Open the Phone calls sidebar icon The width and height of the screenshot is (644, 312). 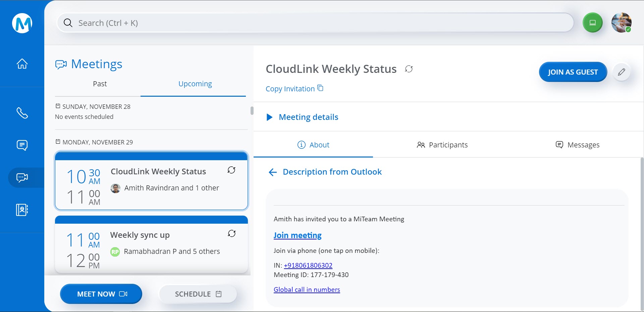click(x=22, y=113)
